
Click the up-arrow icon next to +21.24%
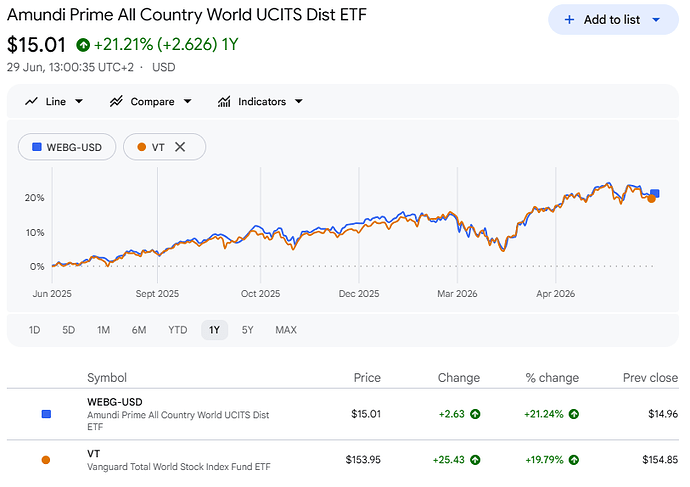574,414
